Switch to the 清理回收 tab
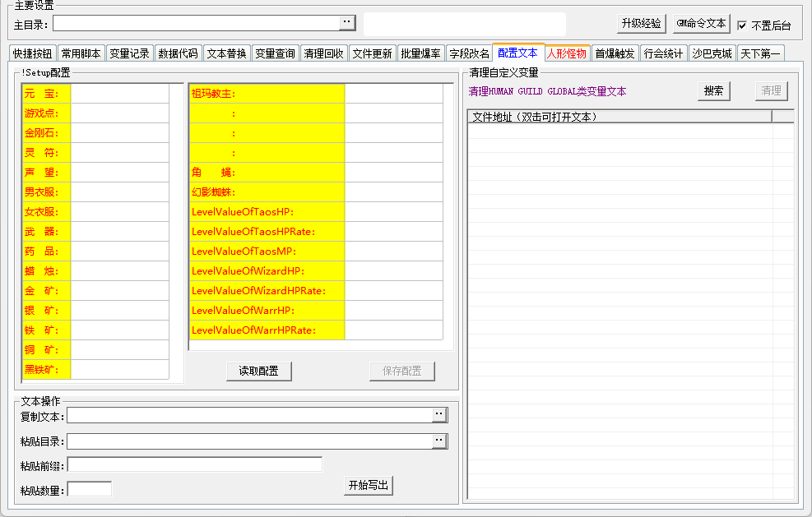 pos(323,53)
